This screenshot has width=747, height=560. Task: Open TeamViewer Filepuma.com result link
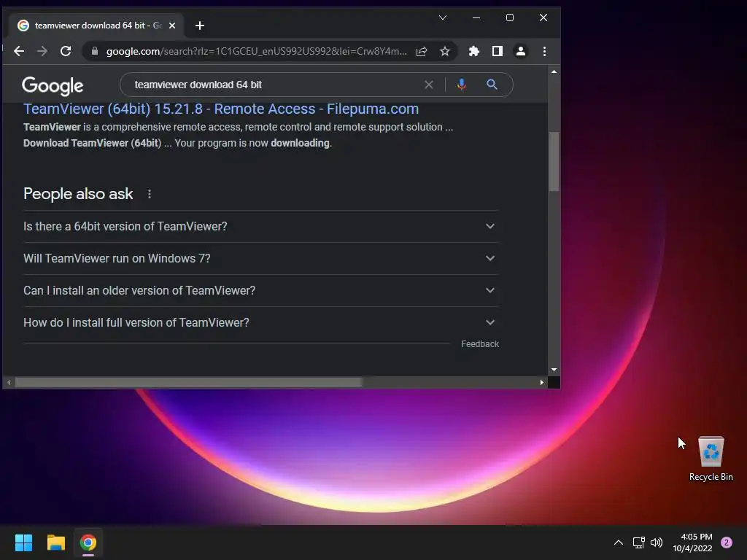click(221, 109)
